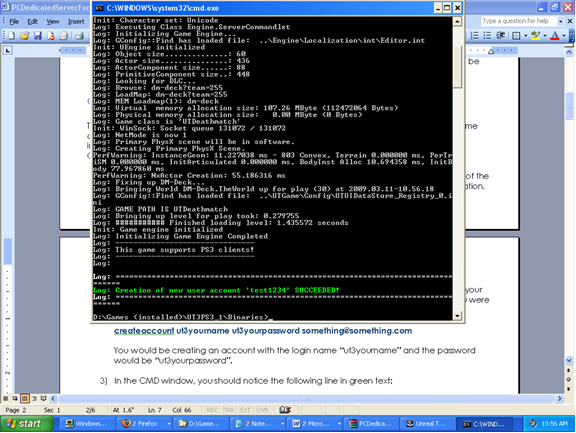
Task: Open the File menu in Word
Action: pos(14,22)
